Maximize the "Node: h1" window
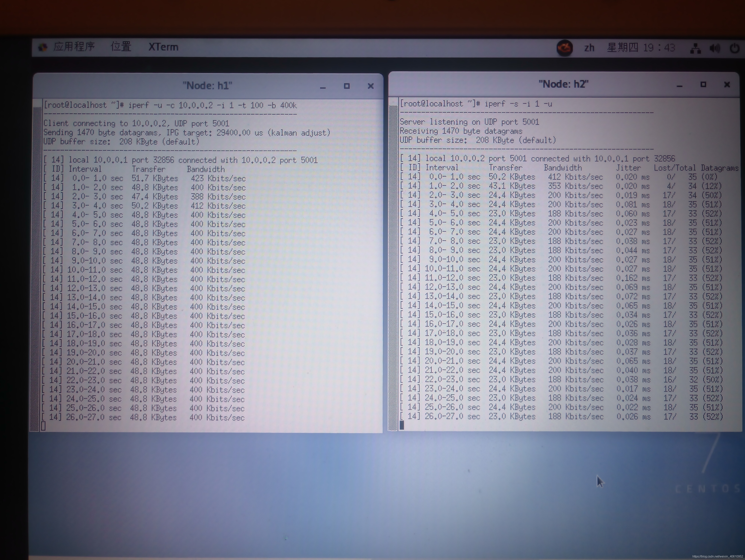Screen dimensions: 745x560 tap(347, 86)
